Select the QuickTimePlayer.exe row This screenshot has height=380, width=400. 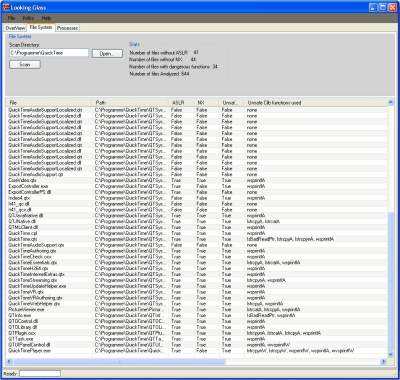[197, 351]
